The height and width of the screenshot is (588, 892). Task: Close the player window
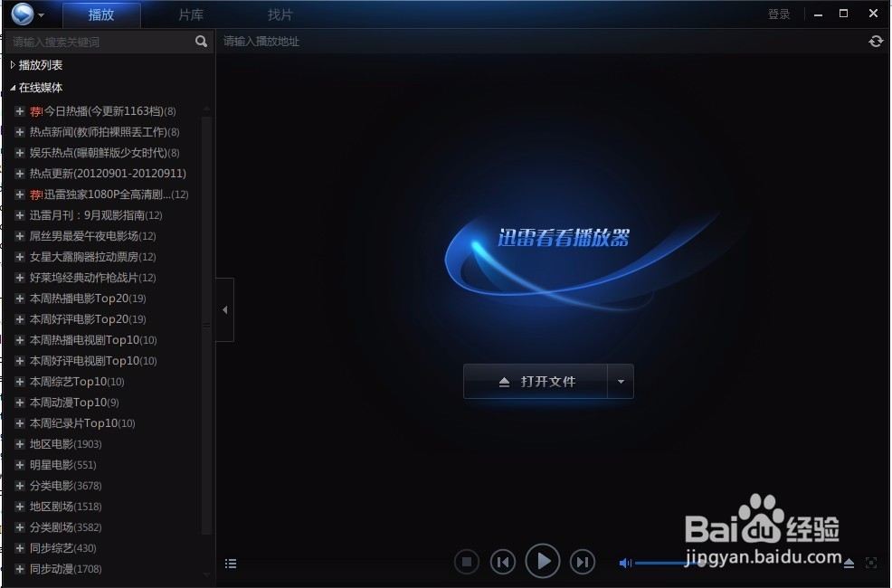pos(873,13)
